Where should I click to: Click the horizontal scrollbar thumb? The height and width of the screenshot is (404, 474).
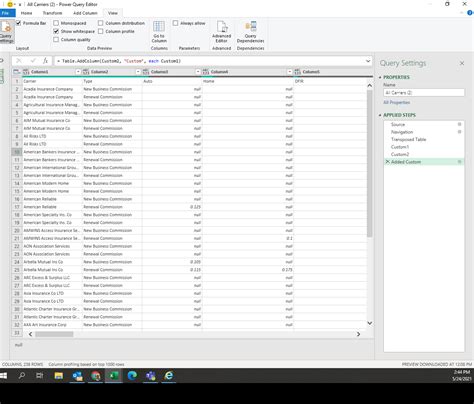[x=54, y=334]
